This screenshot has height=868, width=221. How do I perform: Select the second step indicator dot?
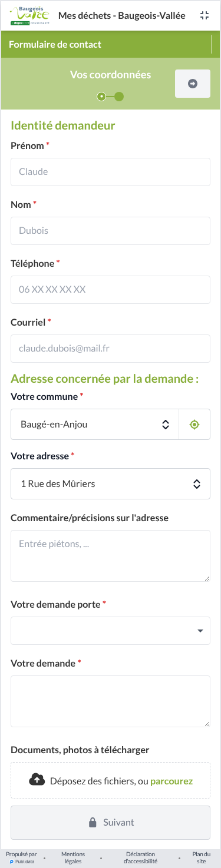pyautogui.click(x=119, y=97)
